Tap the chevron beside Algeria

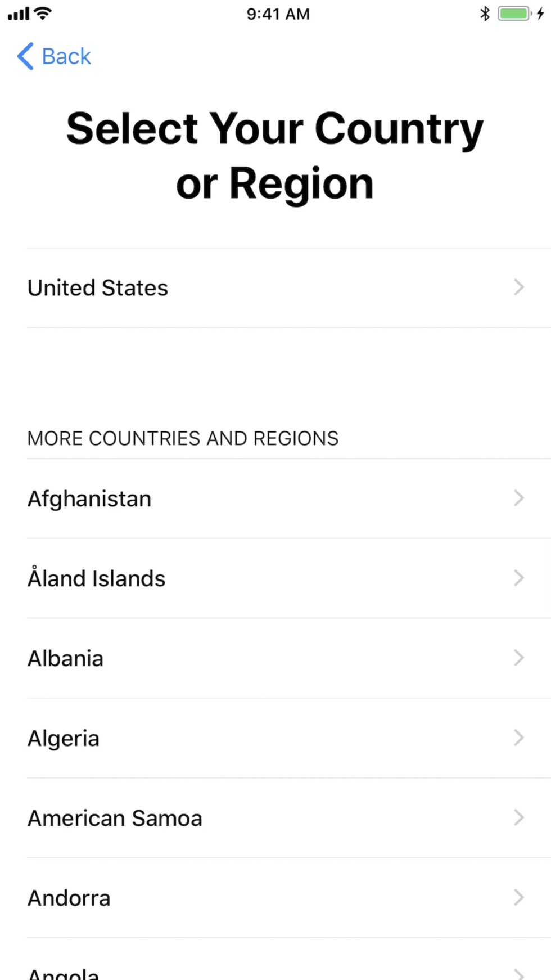[519, 738]
